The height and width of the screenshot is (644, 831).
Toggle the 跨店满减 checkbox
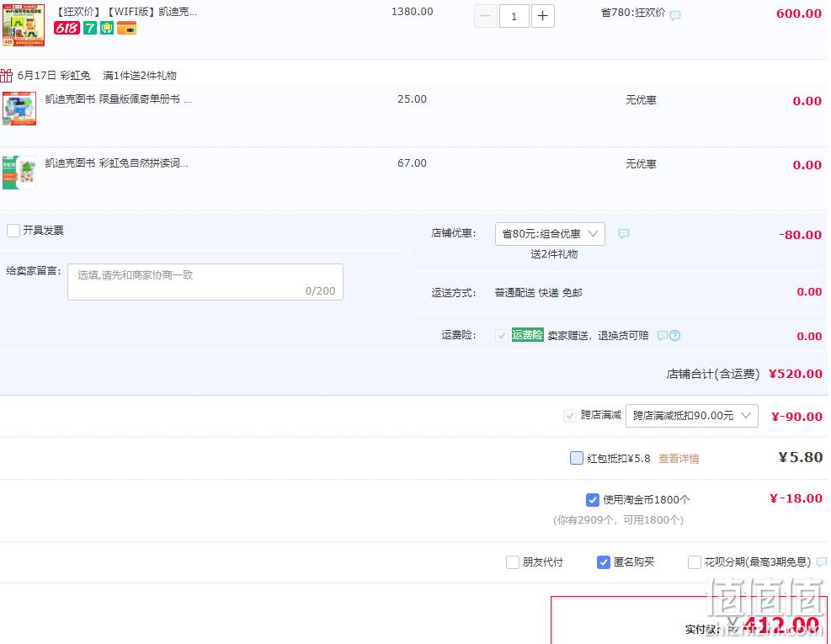click(570, 416)
